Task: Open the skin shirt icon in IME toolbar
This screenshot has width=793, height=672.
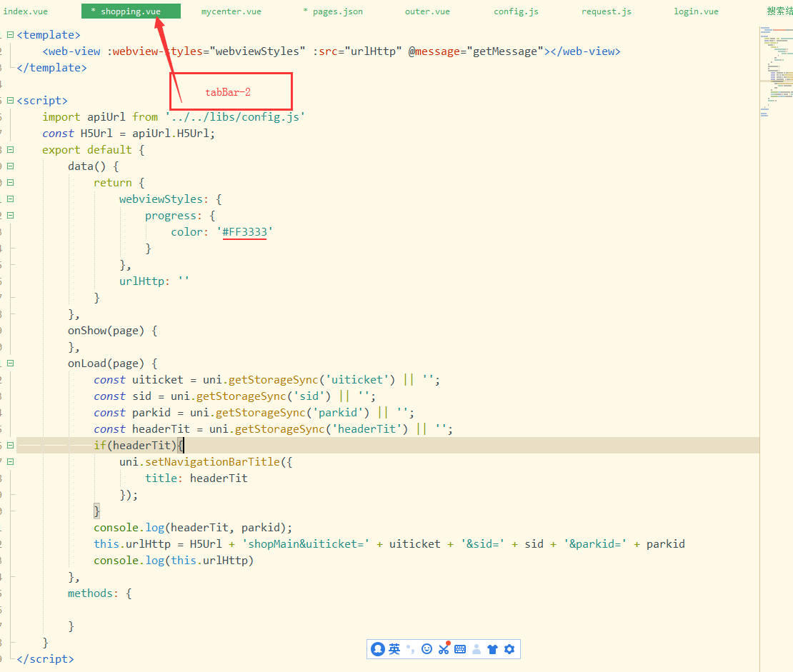Action: [x=493, y=649]
